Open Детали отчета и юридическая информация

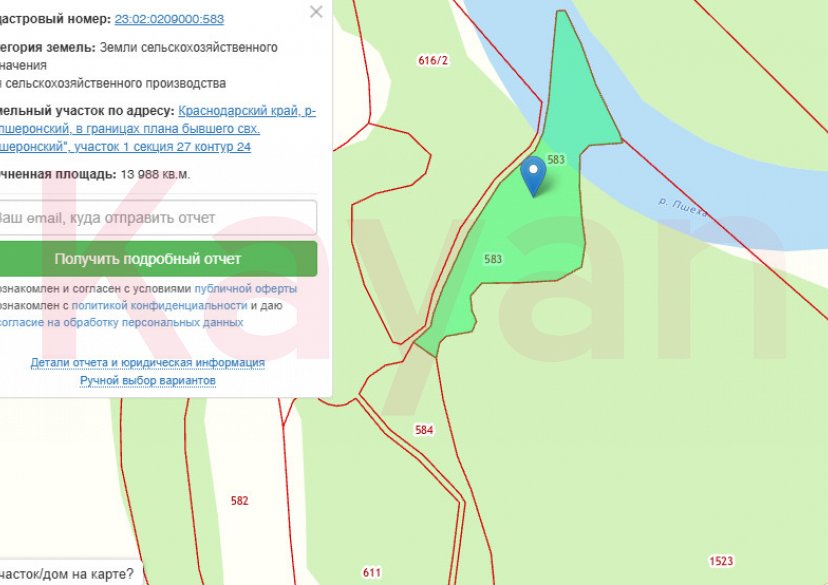[x=148, y=362]
